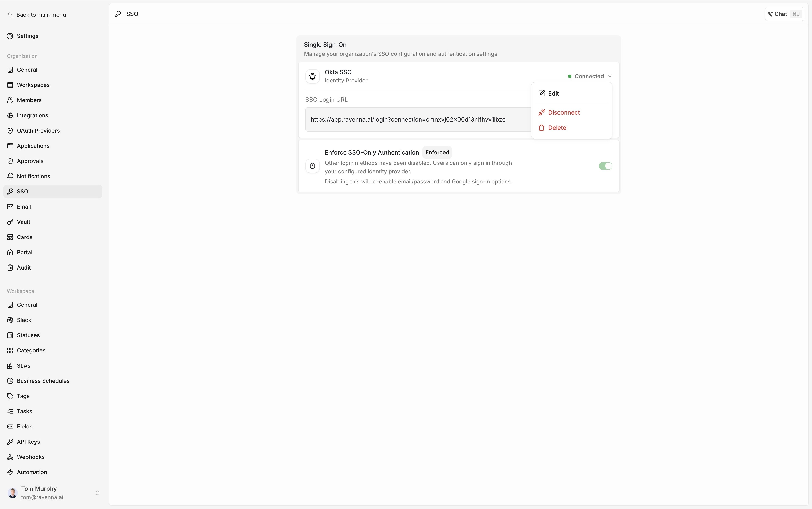This screenshot has height=509, width=812.
Task: Click the Identity Provider label
Action: (346, 81)
